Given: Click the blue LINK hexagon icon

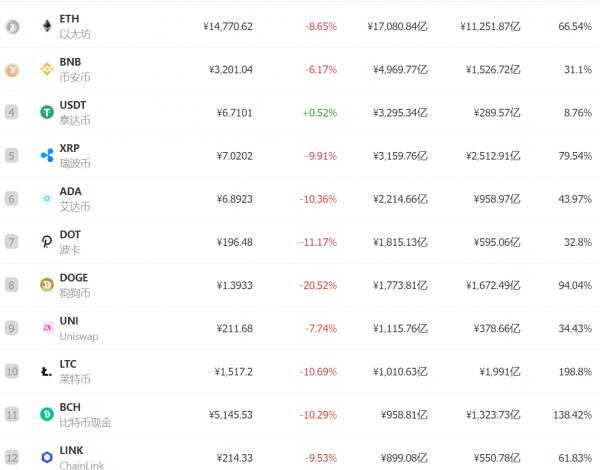Looking at the screenshot, I should (x=47, y=457).
